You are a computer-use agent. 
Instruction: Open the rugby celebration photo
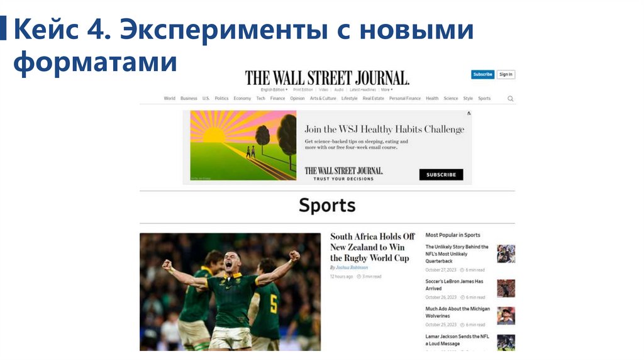click(230, 292)
